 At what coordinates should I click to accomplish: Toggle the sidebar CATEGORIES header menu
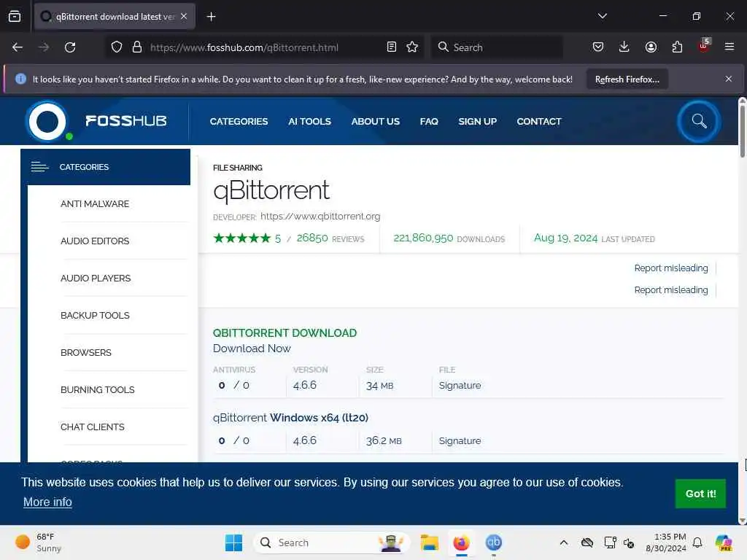click(x=105, y=167)
